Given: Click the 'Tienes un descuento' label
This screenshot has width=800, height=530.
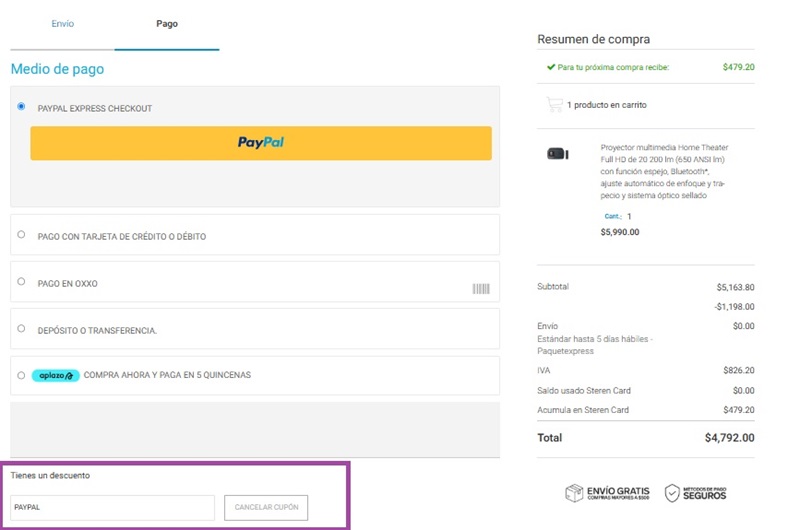Looking at the screenshot, I should click(x=50, y=475).
